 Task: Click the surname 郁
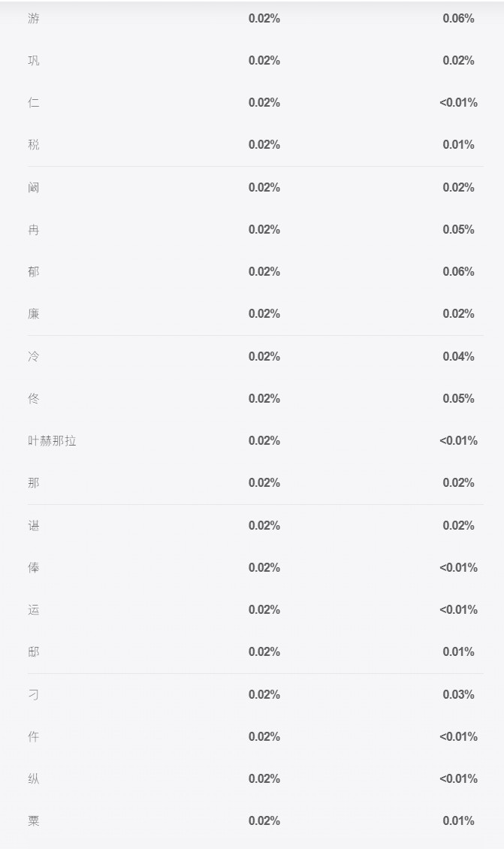tap(34, 272)
